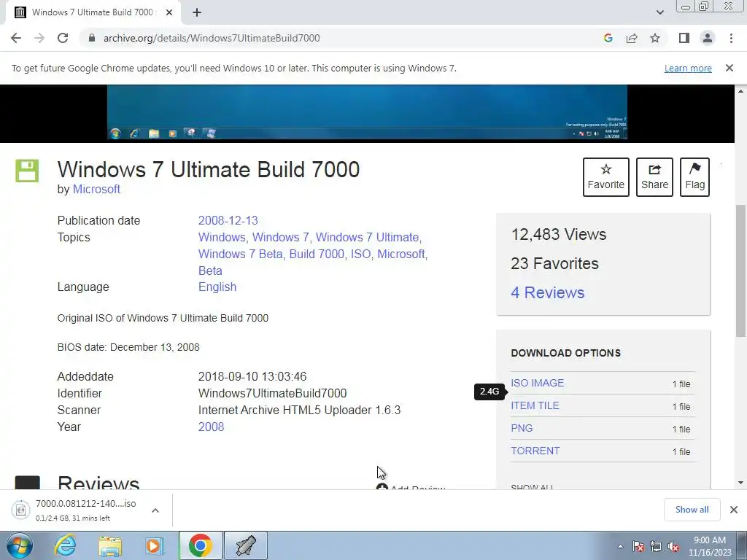The width and height of the screenshot is (747, 560).
Task: Open Chrome three-dot menu
Action: (x=731, y=38)
